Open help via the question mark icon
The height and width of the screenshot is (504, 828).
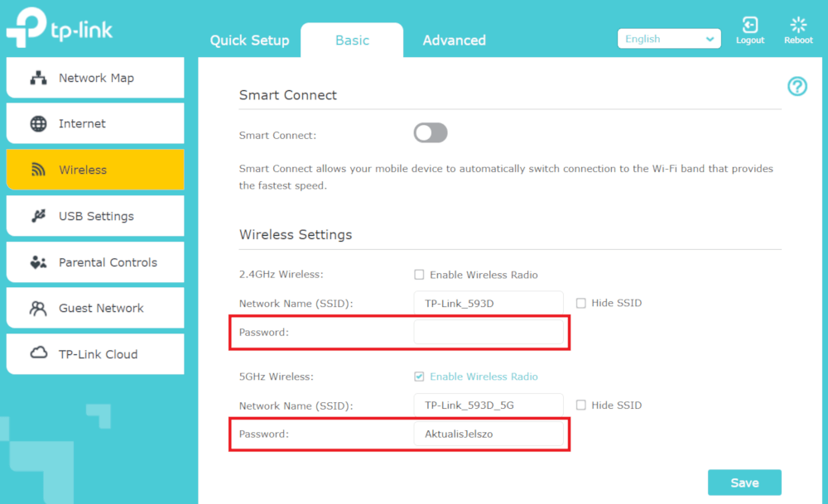797,86
